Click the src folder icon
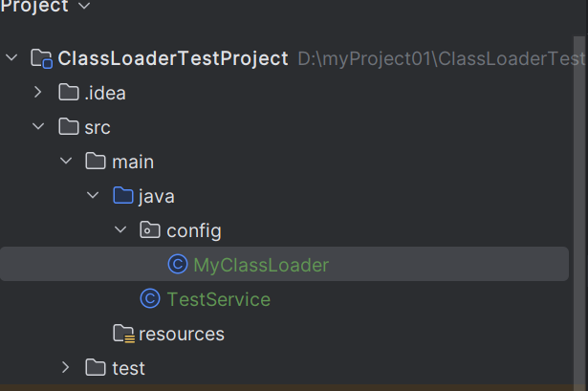This screenshot has width=588, height=391. click(68, 127)
